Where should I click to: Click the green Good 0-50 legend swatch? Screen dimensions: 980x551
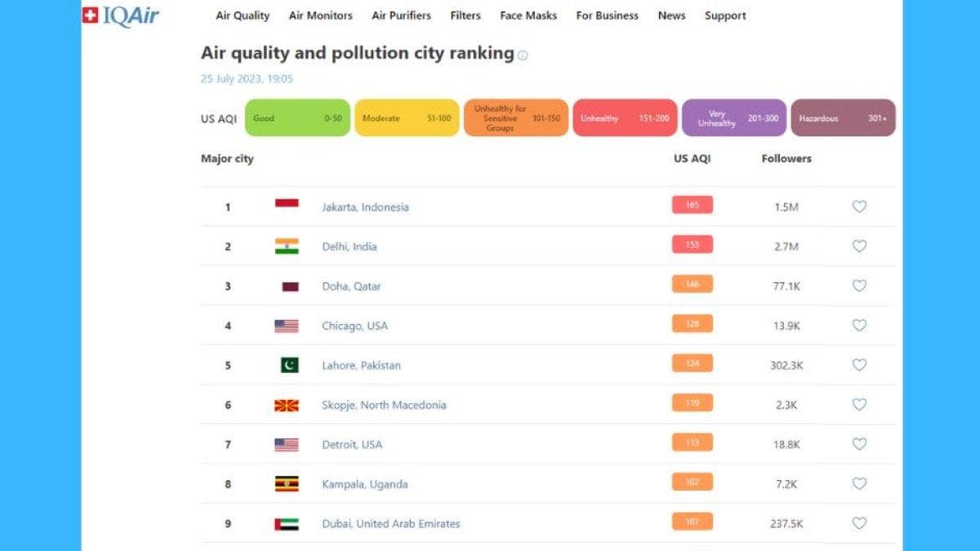coord(297,118)
